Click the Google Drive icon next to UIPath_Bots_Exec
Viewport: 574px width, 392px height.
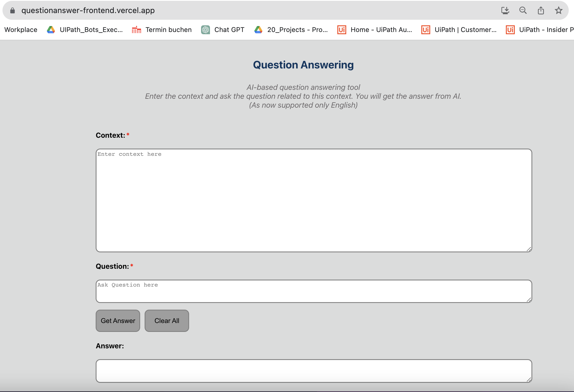coord(51,30)
